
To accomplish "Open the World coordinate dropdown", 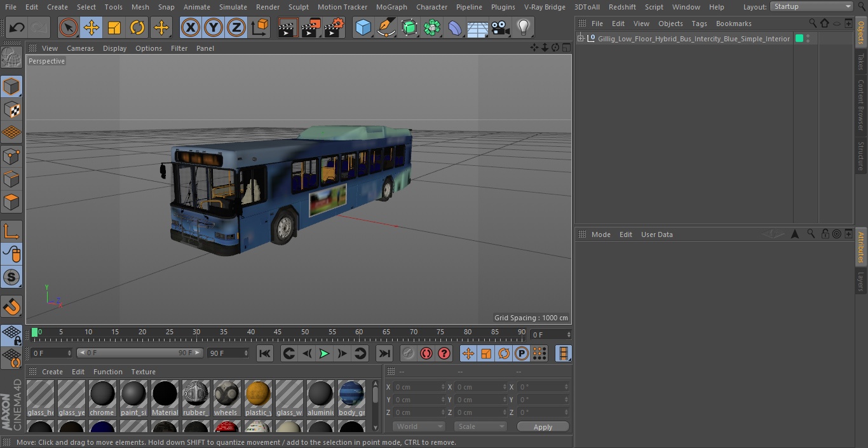I will (x=419, y=426).
